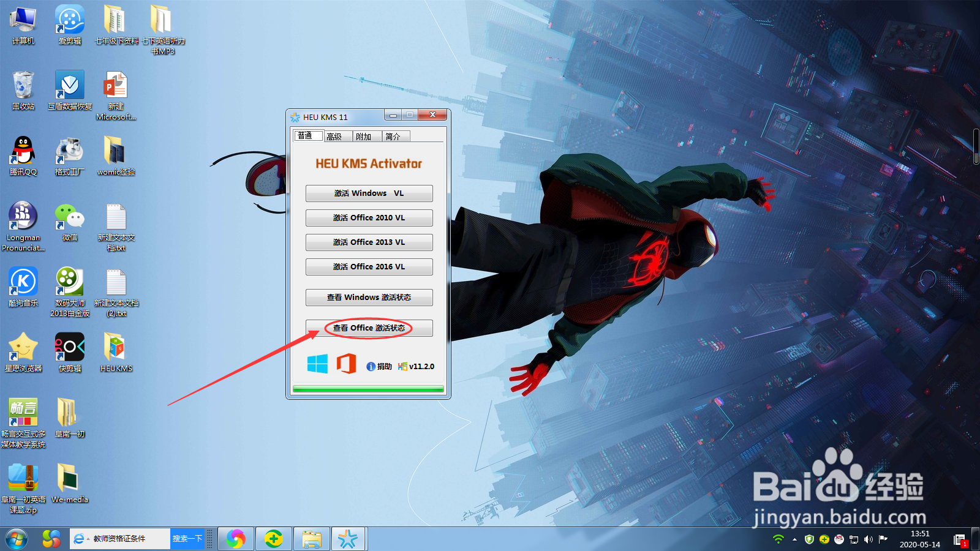
Task: Click the Action Center flag icon
Action: (x=883, y=539)
